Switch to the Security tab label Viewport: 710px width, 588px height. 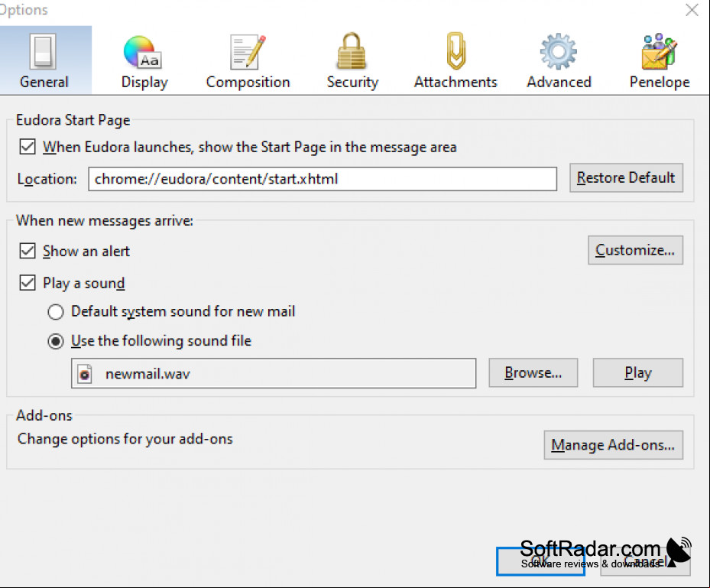(353, 82)
